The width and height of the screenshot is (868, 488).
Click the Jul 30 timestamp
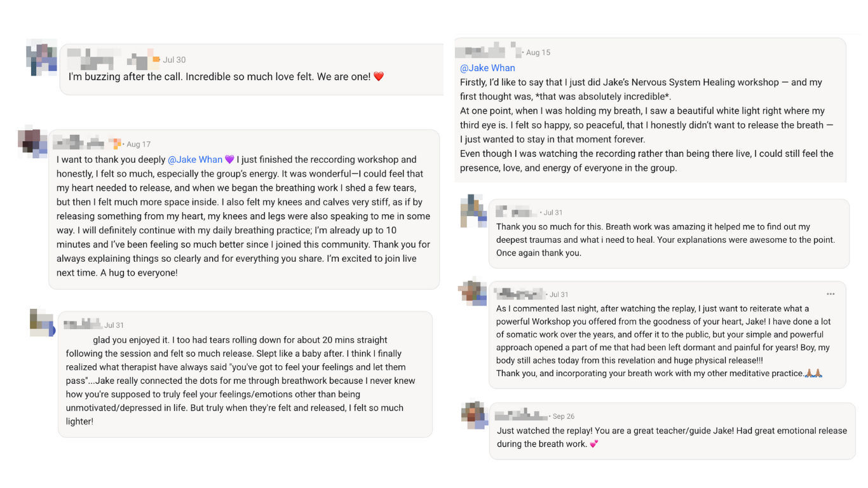pyautogui.click(x=174, y=60)
